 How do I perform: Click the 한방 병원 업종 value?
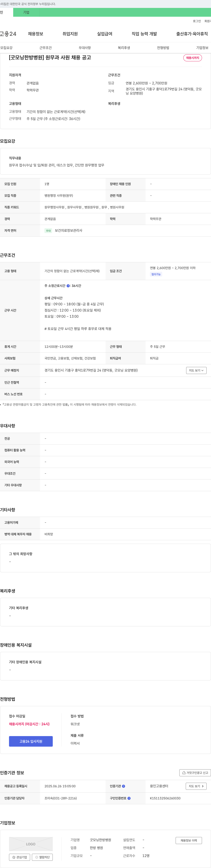[x=96, y=848]
